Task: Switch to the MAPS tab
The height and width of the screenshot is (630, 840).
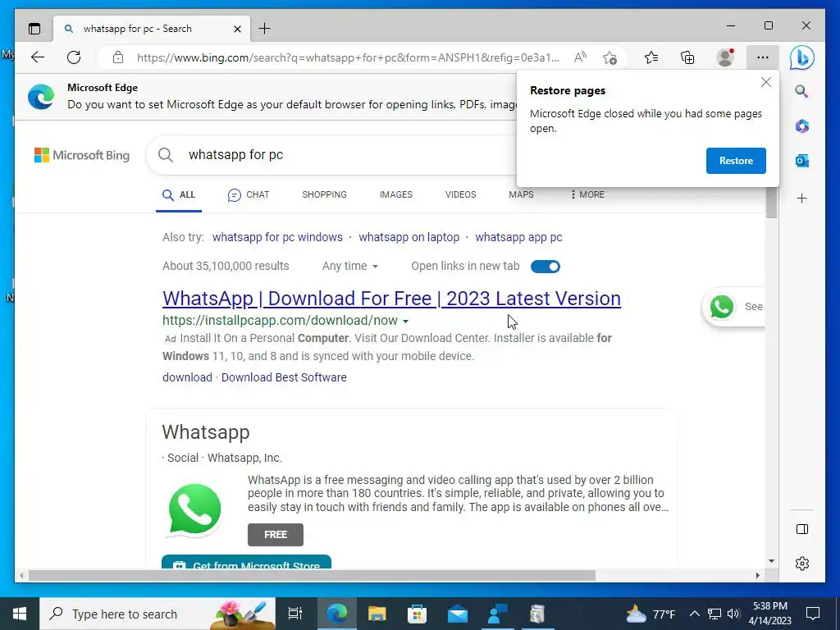Action: 521,194
